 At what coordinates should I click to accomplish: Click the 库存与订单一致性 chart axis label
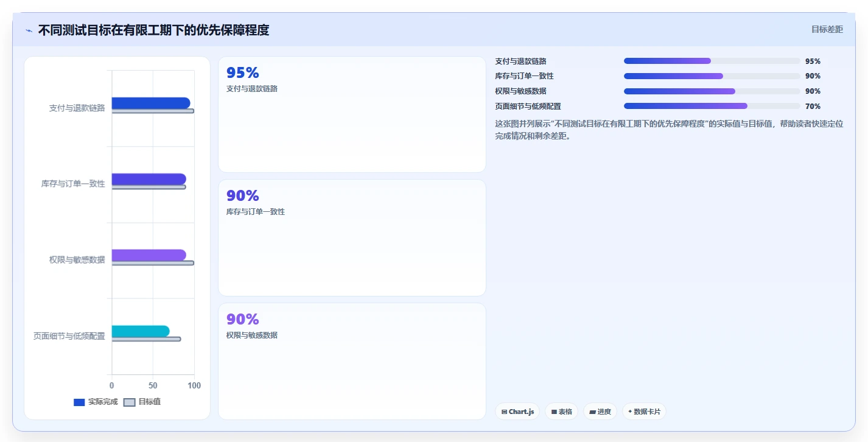coord(73,183)
